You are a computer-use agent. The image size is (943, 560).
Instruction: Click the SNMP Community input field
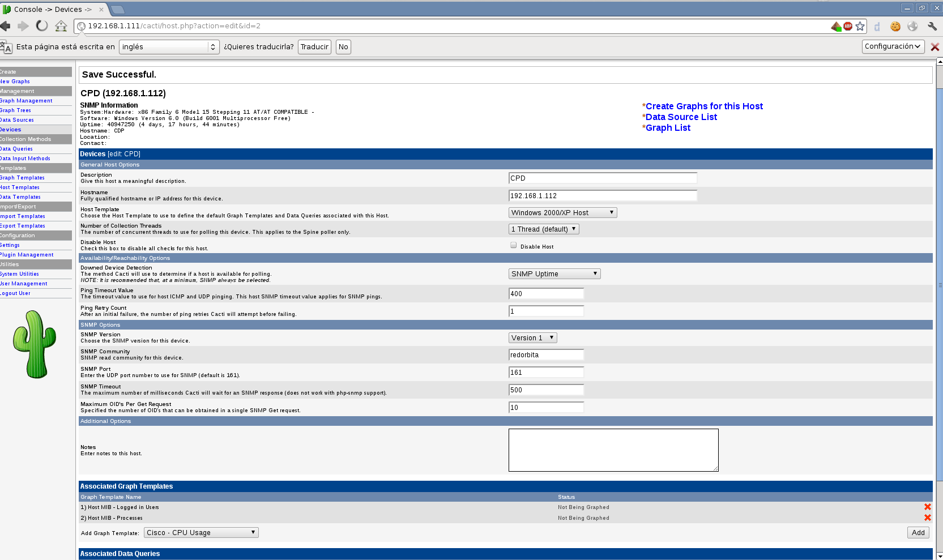point(546,355)
